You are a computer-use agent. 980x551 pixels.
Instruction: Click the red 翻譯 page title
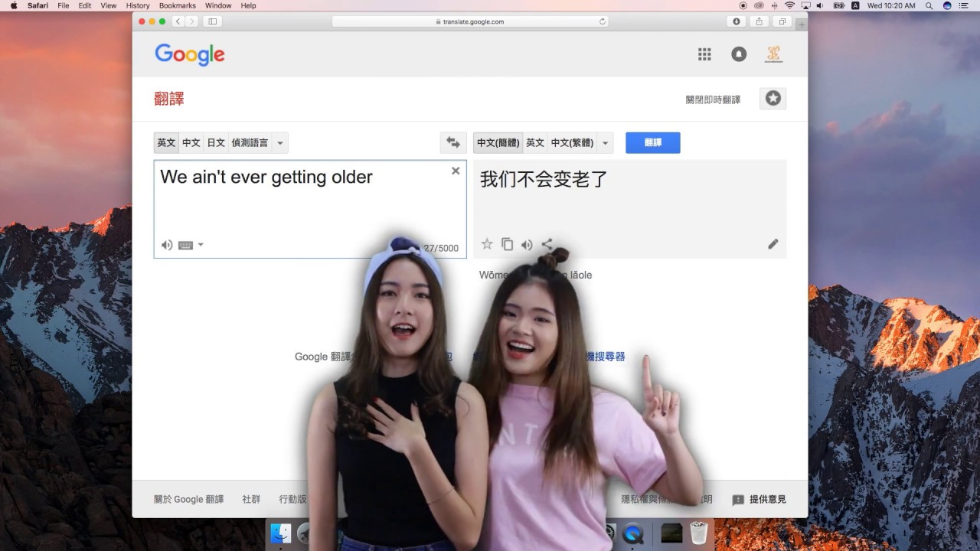169,99
